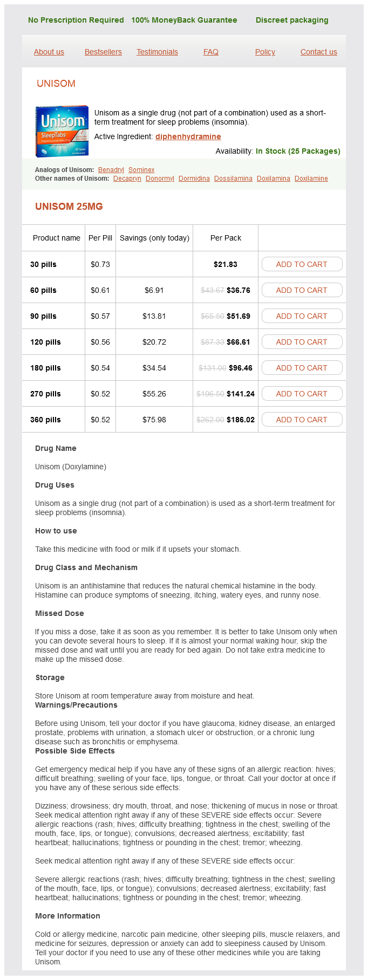Screen dimensions: 368x980
Task: Open the FAQ page
Action: point(211,52)
